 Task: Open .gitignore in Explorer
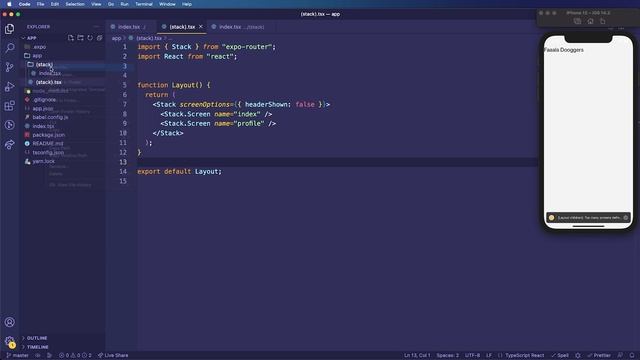[44, 100]
